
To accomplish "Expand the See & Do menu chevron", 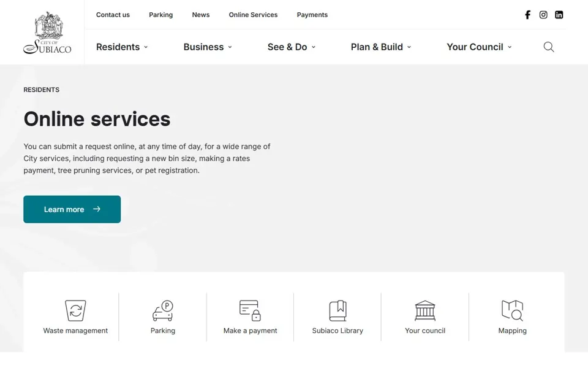I will [314, 47].
